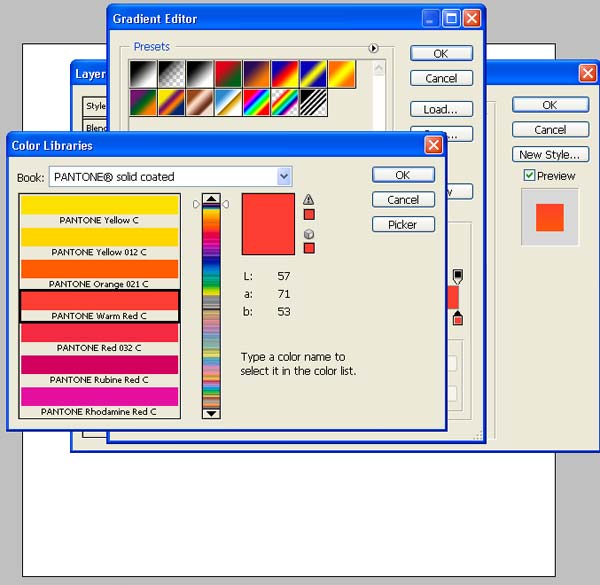Image resolution: width=600 pixels, height=585 pixels.
Task: Click OK in the Color Libraries dialog
Action: [x=403, y=175]
